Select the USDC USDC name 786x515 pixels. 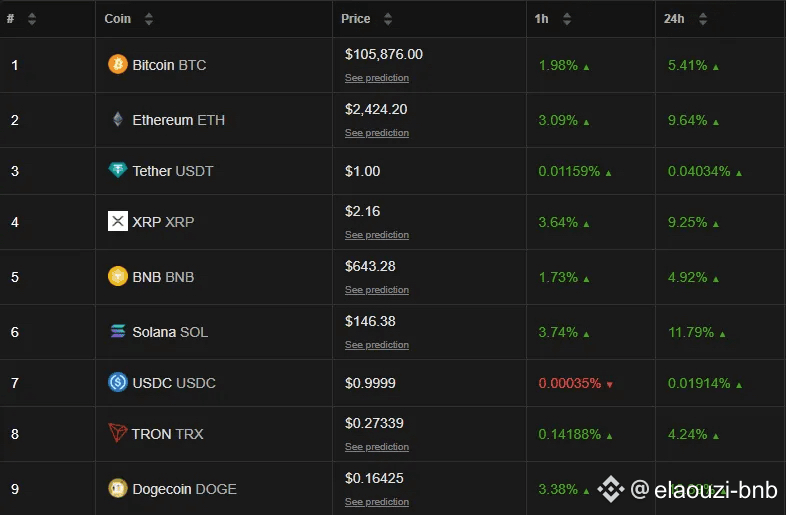point(174,383)
